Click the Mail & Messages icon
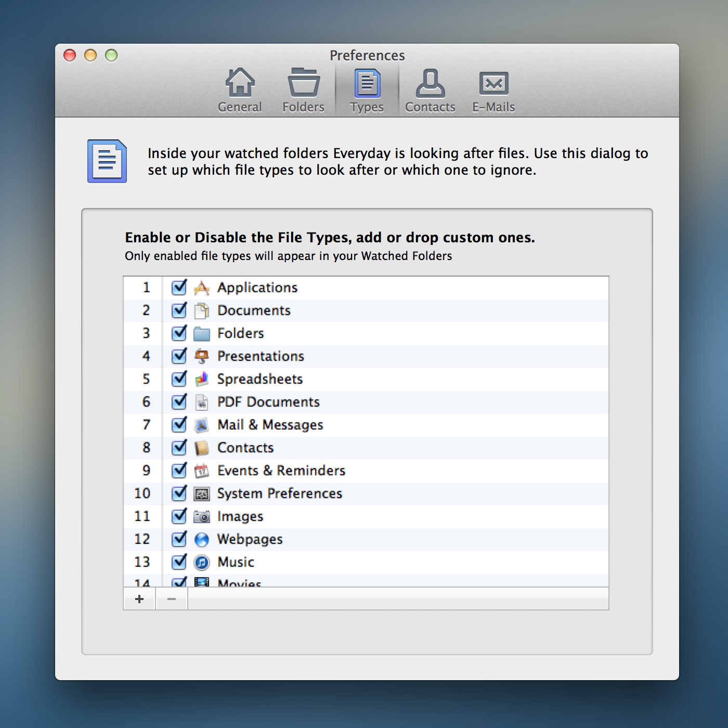The image size is (728, 728). click(x=202, y=425)
